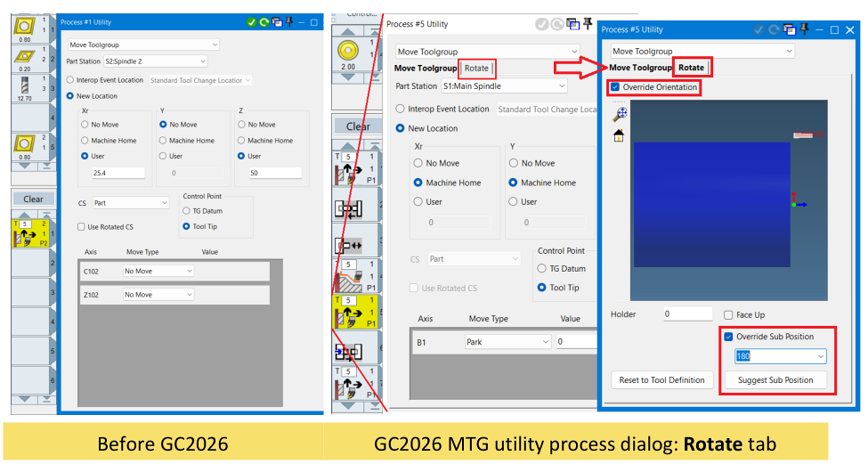The height and width of the screenshot is (472, 868).
Task: Click up arrow above left process list
Action: coord(25,214)
